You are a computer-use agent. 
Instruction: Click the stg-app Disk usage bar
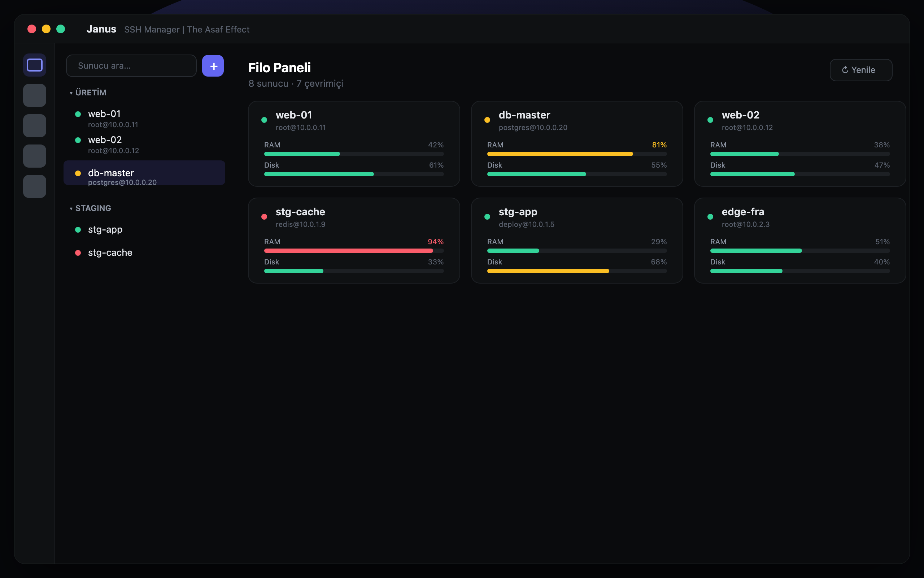coord(577,271)
